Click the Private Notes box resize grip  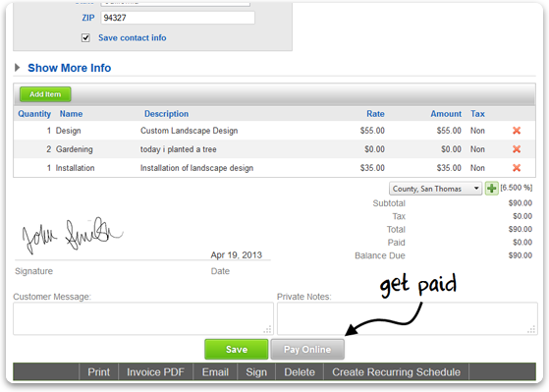(532, 330)
